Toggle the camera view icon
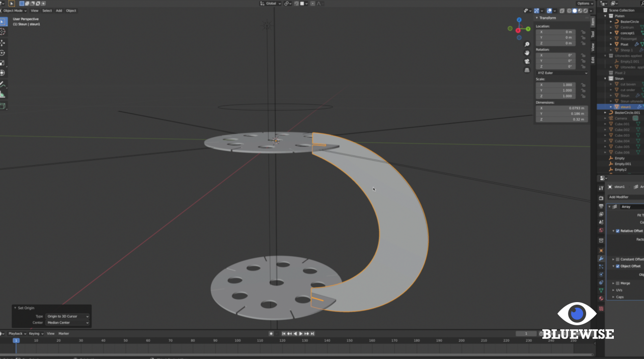This screenshot has width=644, height=359. point(527,61)
